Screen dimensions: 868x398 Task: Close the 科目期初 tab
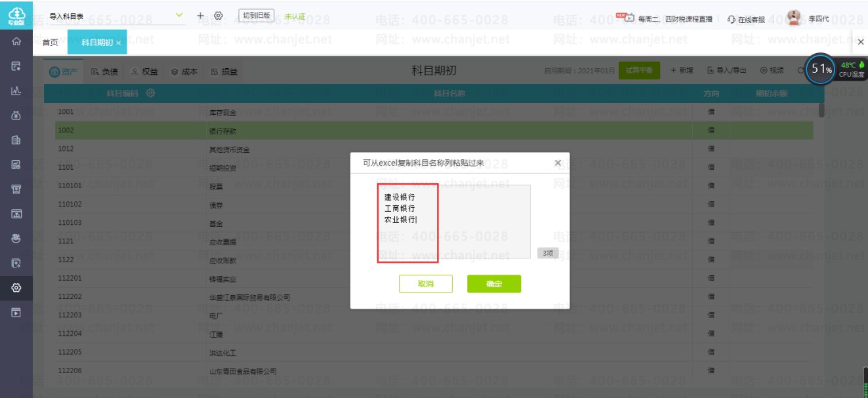click(118, 43)
